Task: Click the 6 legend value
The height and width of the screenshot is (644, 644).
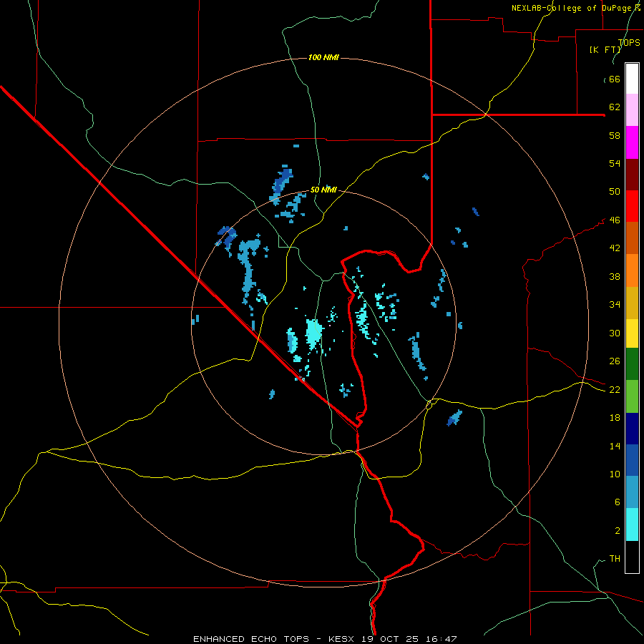Action: [x=617, y=502]
